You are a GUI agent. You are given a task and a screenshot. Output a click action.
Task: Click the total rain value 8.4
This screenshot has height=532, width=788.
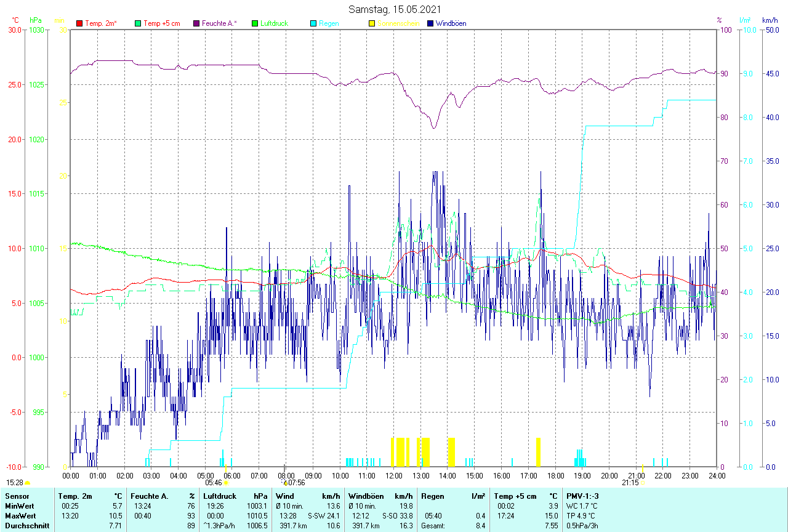point(480,525)
